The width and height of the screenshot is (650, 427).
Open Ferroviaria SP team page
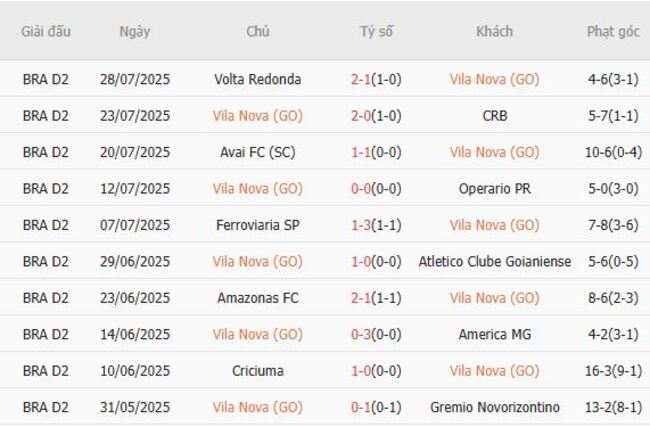[257, 225]
